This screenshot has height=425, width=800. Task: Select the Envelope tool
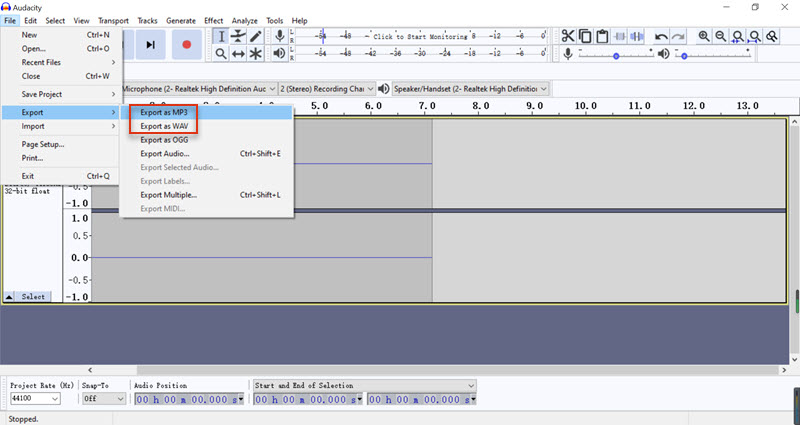point(238,36)
